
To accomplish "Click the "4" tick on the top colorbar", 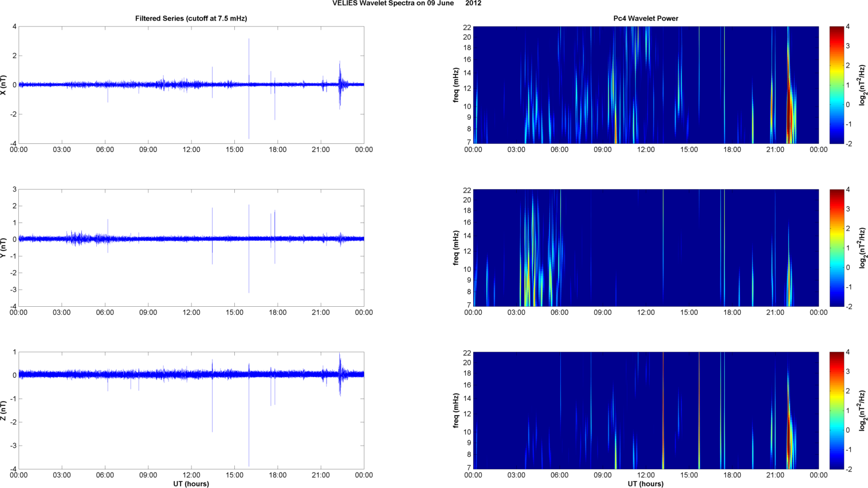I will (x=848, y=27).
